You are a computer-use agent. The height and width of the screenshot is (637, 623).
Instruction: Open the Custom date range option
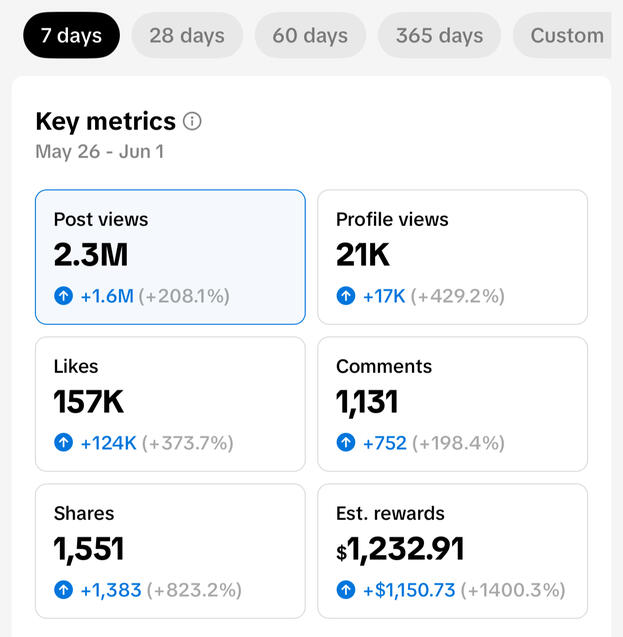click(x=566, y=36)
